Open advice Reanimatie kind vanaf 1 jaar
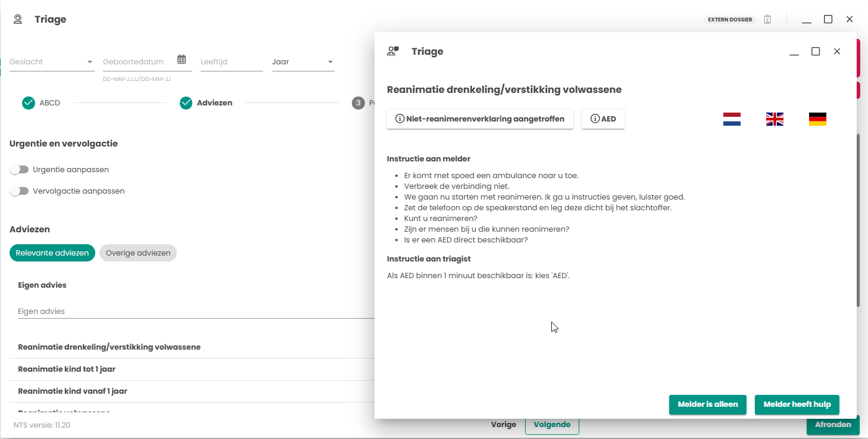 pos(192,391)
